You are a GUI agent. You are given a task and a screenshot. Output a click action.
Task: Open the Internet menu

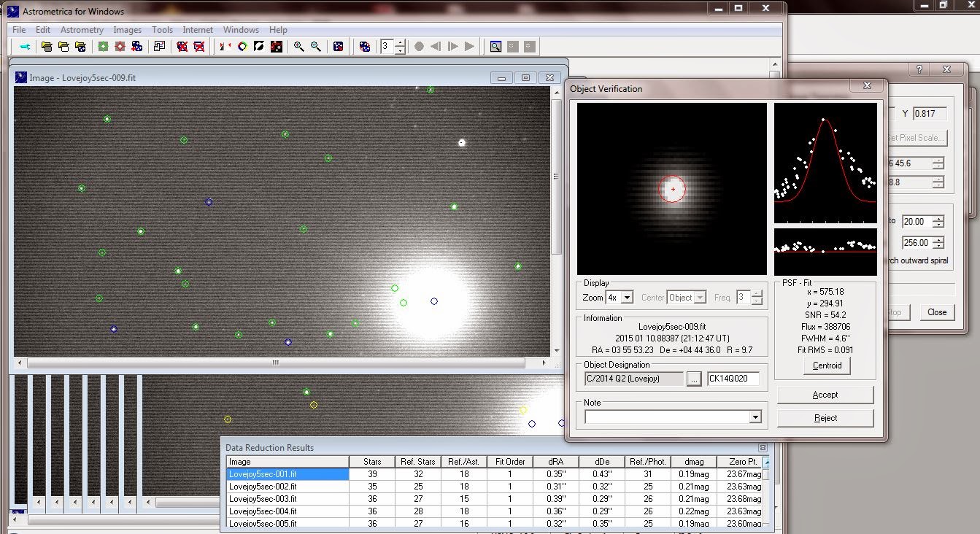tap(198, 30)
